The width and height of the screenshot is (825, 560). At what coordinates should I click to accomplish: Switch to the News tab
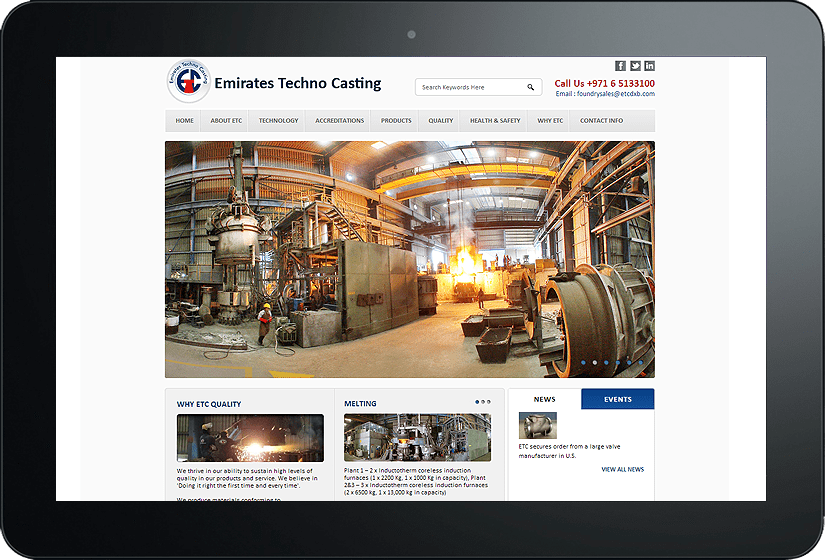click(x=544, y=399)
